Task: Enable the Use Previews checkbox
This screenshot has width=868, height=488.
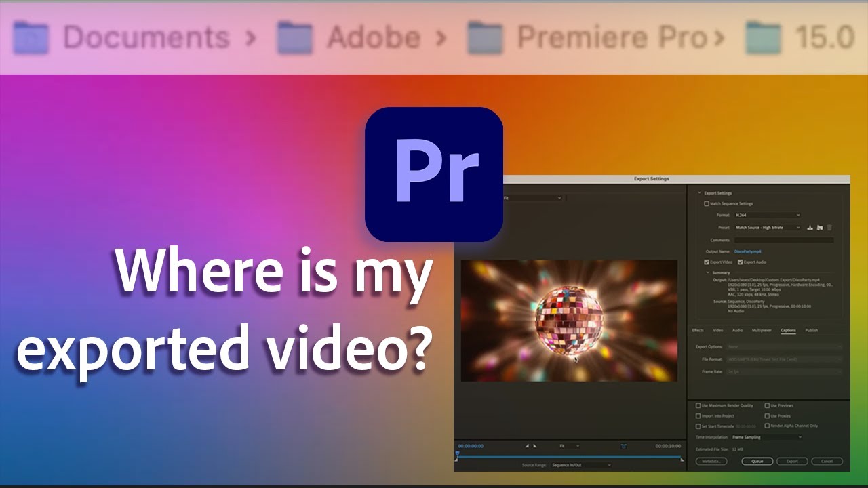Action: click(767, 405)
